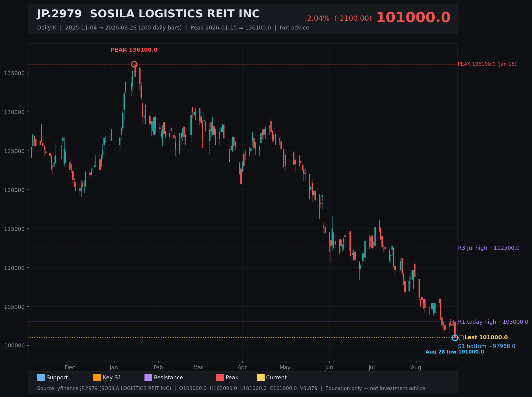Click the '125000' y-axis label

point(15,151)
